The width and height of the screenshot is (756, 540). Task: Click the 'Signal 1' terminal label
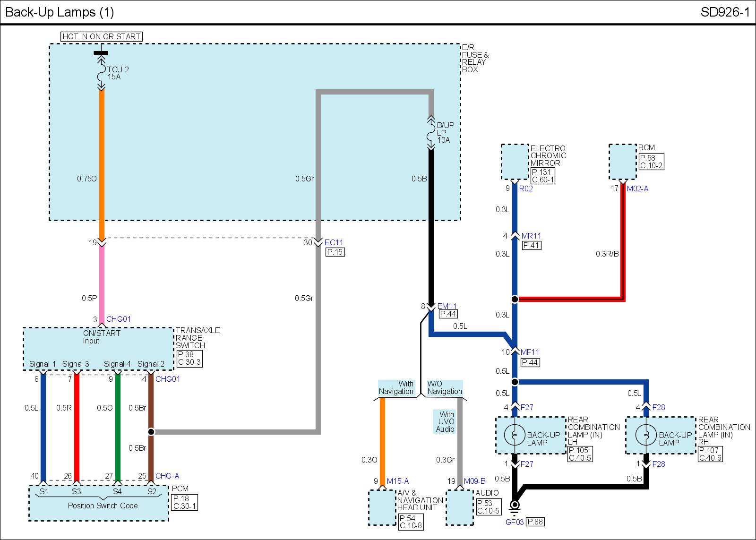coord(43,364)
